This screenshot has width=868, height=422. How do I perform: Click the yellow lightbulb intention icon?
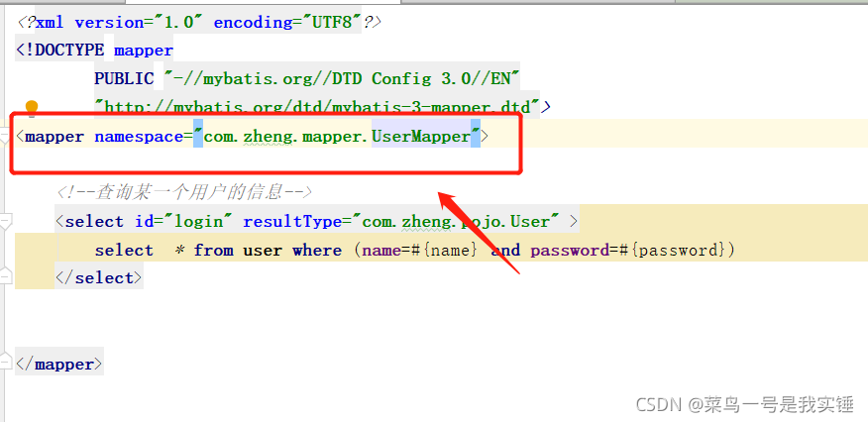coord(32,108)
